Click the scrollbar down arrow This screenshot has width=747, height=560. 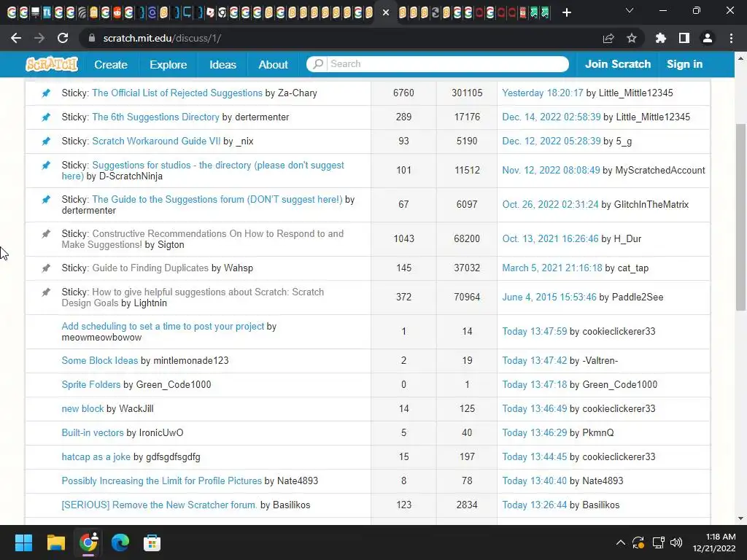click(740, 518)
